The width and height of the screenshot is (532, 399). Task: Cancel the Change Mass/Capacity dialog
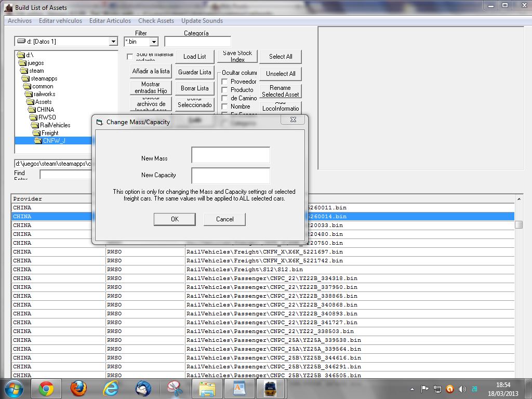coord(224,219)
